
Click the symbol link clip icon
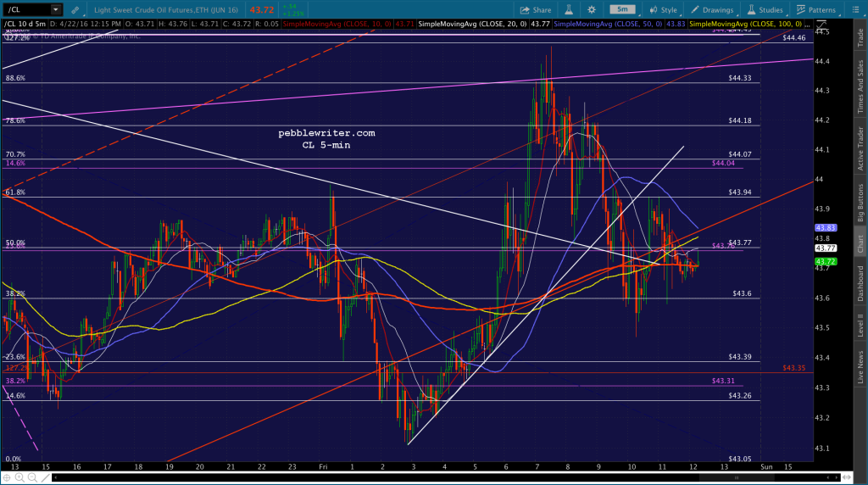pyautogui.click(x=75, y=10)
